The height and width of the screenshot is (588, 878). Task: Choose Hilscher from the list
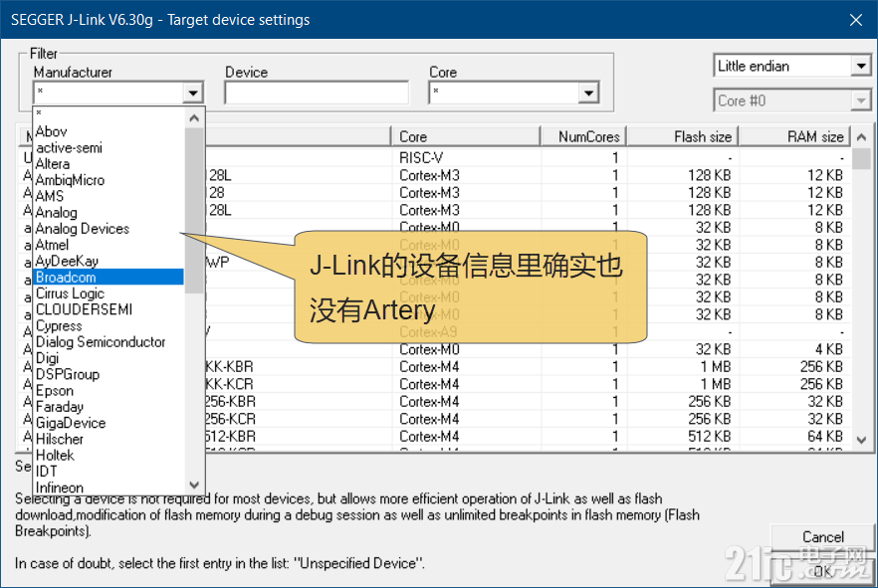[109, 440]
